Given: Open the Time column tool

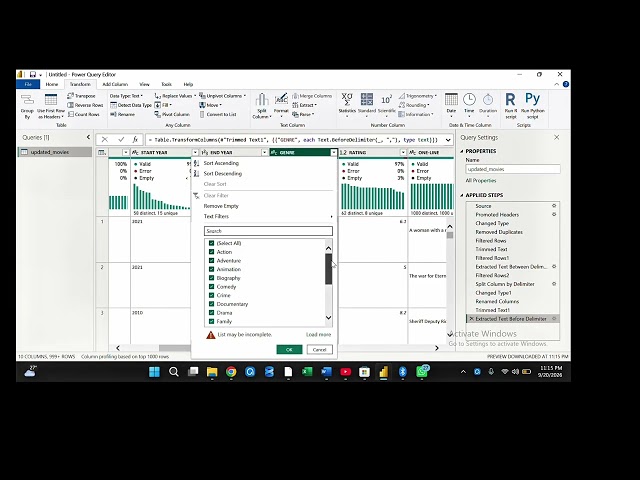Looking at the screenshot, I should (469, 104).
